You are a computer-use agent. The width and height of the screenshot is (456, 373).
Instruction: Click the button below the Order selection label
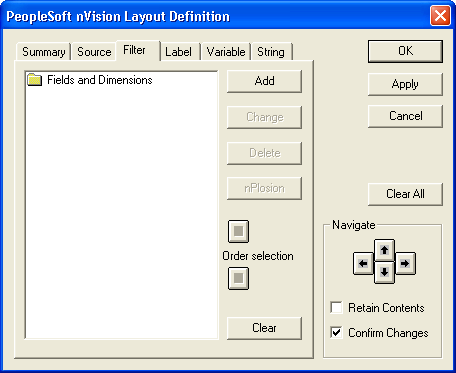(x=238, y=278)
